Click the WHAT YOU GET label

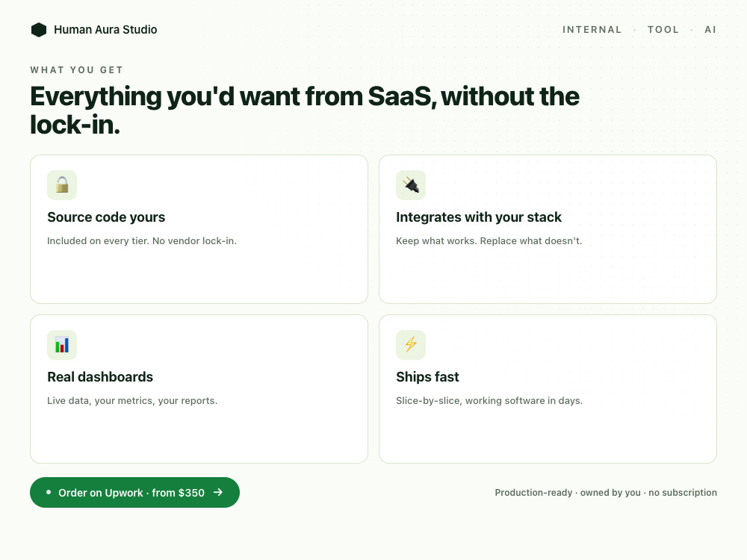(x=77, y=70)
